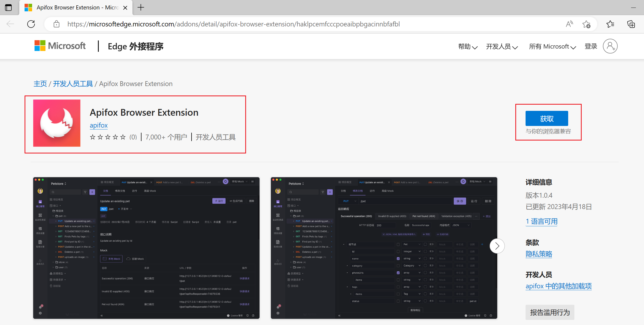Click the 报告滥用行为 button

coord(550,312)
